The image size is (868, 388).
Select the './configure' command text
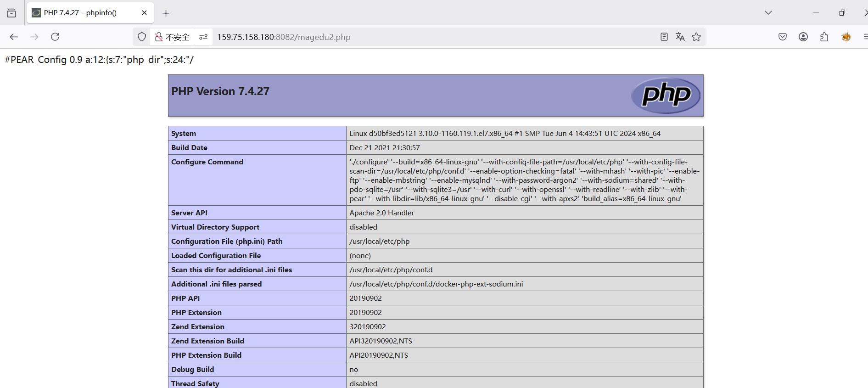pos(524,180)
